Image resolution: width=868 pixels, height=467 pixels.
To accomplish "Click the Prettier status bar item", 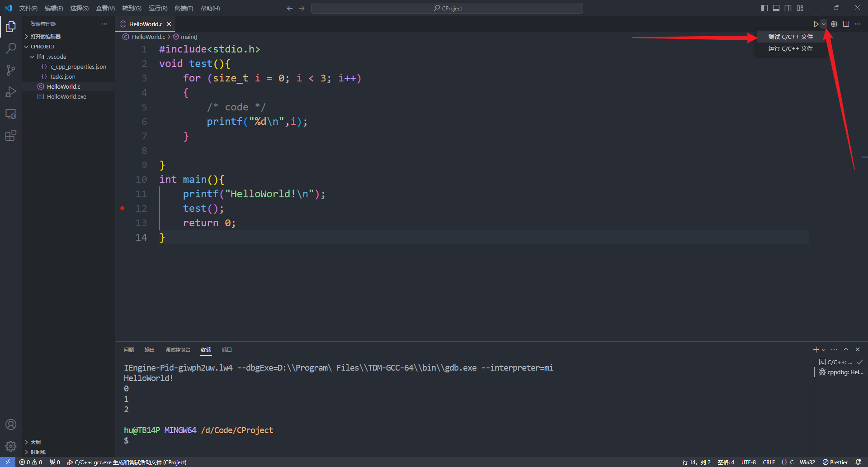I will (835, 462).
